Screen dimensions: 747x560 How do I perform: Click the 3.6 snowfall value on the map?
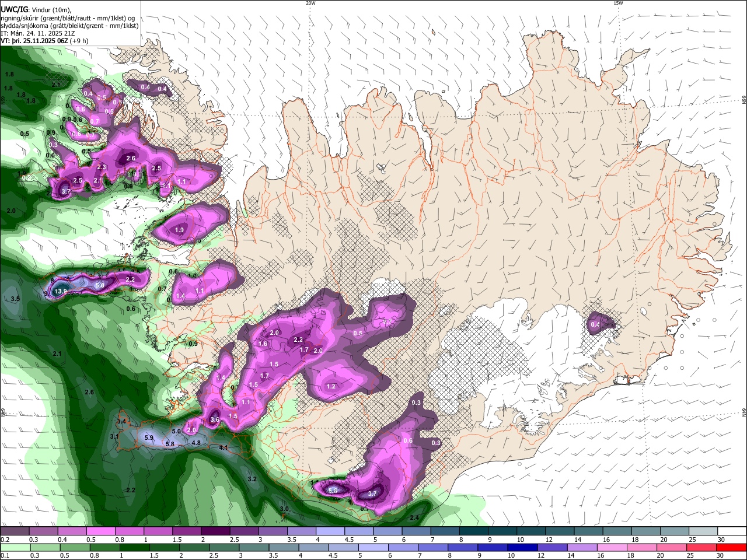click(x=214, y=419)
